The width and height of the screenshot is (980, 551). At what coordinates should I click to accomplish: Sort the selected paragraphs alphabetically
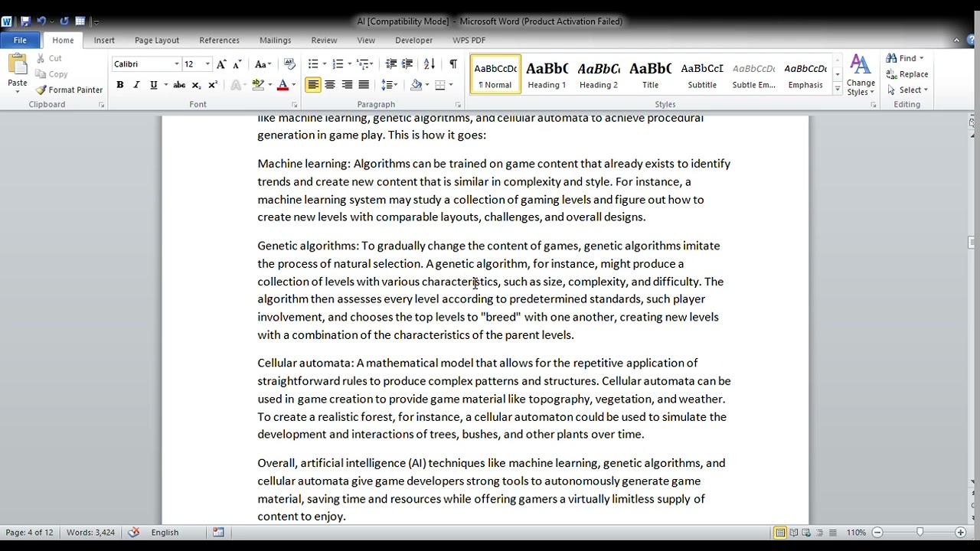(430, 64)
